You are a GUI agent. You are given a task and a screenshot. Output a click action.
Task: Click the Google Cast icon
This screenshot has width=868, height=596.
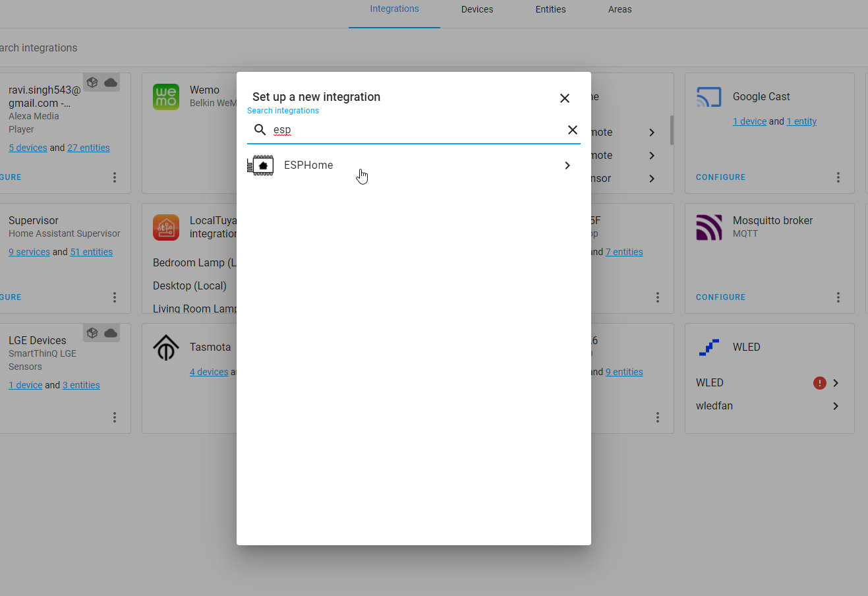[709, 97]
